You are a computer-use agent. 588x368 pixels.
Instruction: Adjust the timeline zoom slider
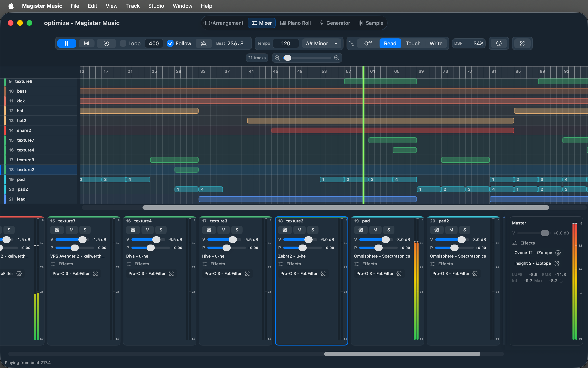(x=307, y=58)
